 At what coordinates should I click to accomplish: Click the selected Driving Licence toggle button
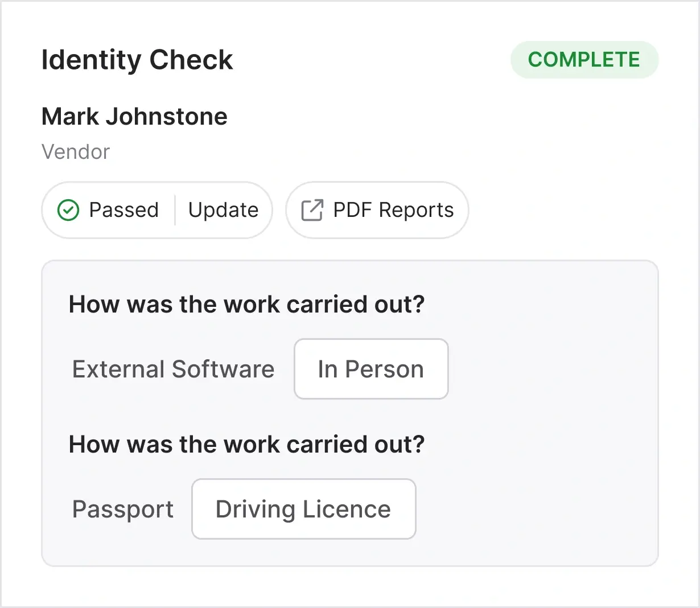303,509
